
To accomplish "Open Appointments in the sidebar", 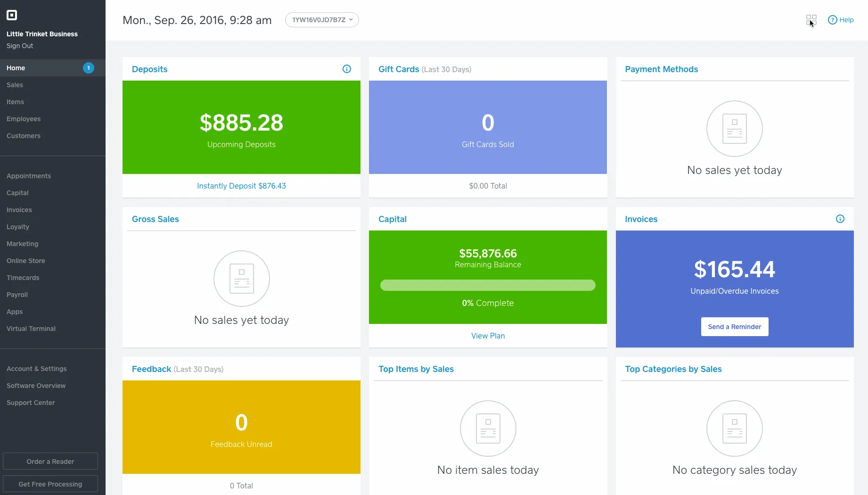I will point(53,176).
